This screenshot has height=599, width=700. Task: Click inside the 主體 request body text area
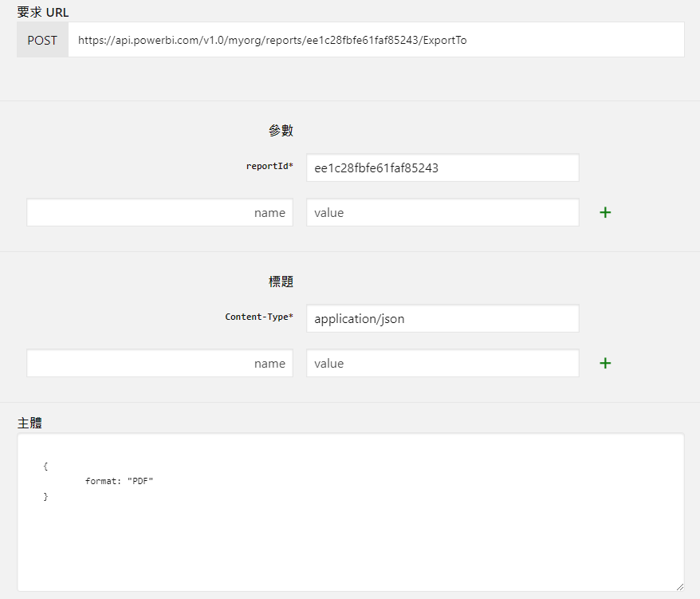(351, 512)
